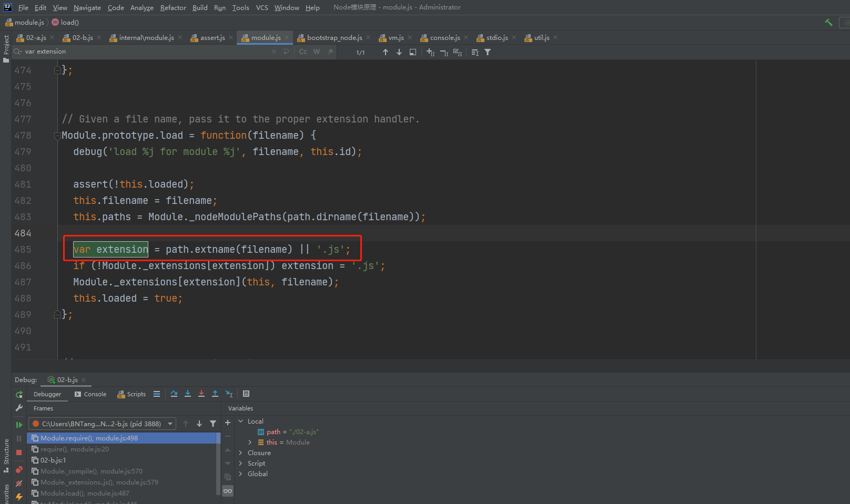This screenshot has height=504, width=850.
Task: View breakpoints via the red dots icon
Action: pyautogui.click(x=19, y=470)
